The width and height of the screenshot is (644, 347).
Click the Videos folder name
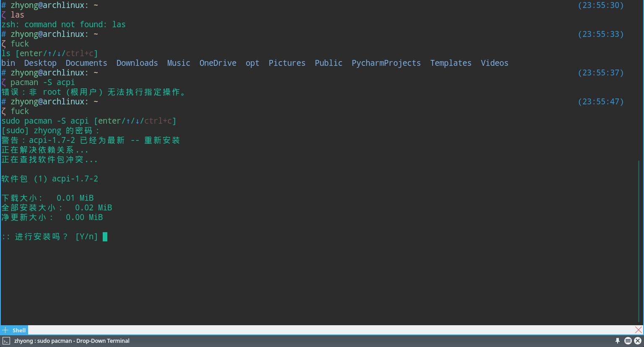pos(494,63)
